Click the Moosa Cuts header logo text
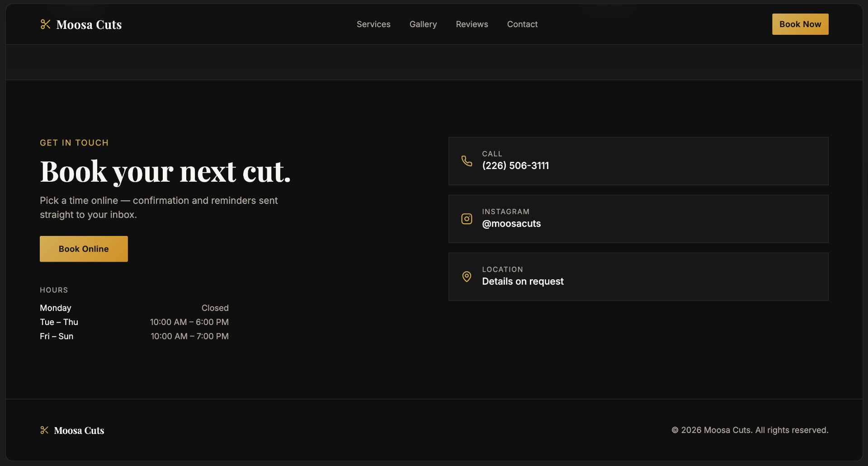868x466 pixels. pyautogui.click(x=89, y=24)
